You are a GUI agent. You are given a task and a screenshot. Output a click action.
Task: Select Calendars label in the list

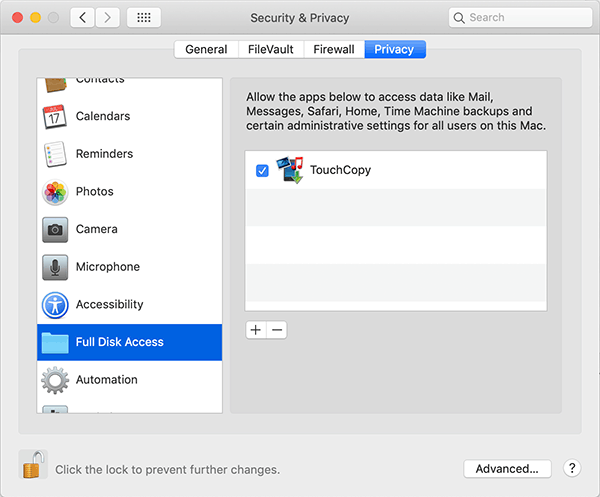click(103, 116)
